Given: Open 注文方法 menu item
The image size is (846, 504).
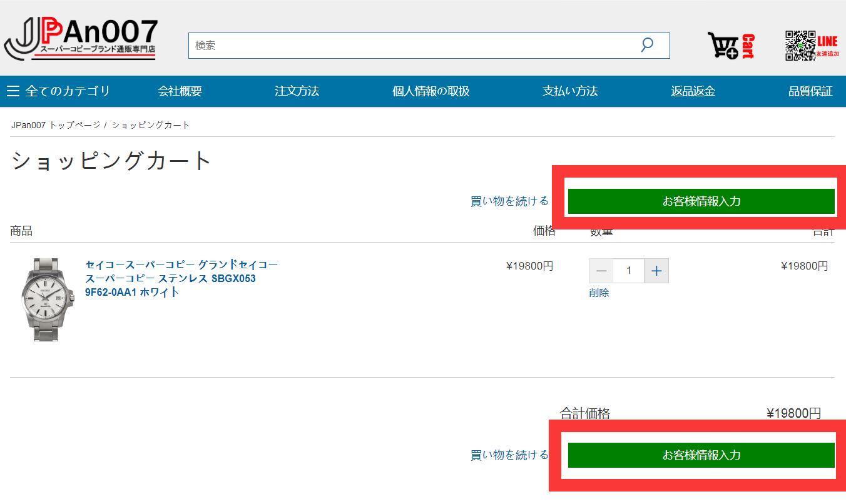Looking at the screenshot, I should click(297, 91).
